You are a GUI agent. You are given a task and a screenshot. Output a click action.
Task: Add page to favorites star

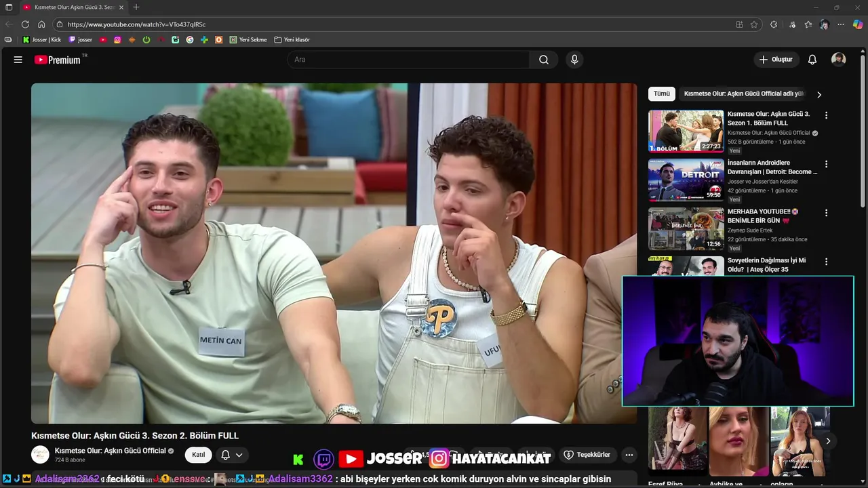(x=754, y=24)
